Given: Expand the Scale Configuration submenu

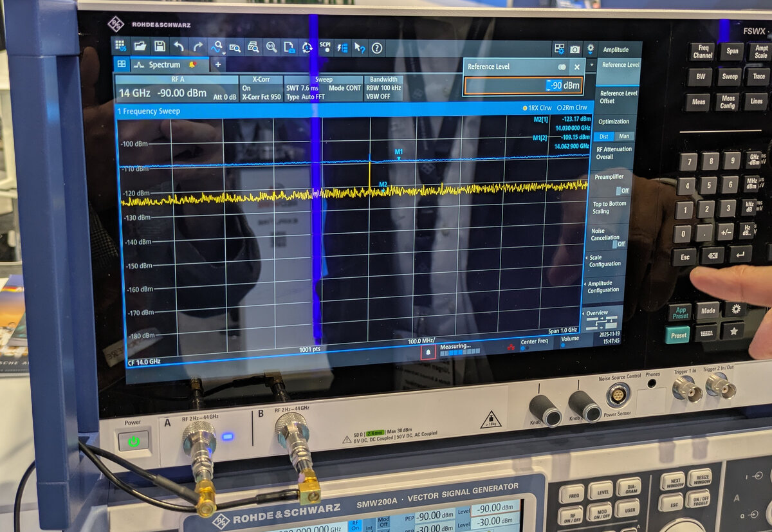Looking at the screenshot, I should (x=605, y=260).
